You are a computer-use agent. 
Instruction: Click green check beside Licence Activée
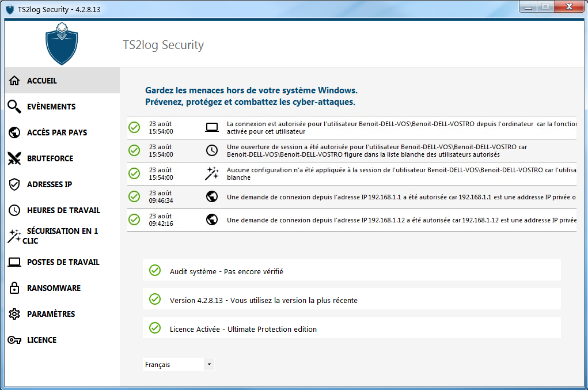click(155, 328)
